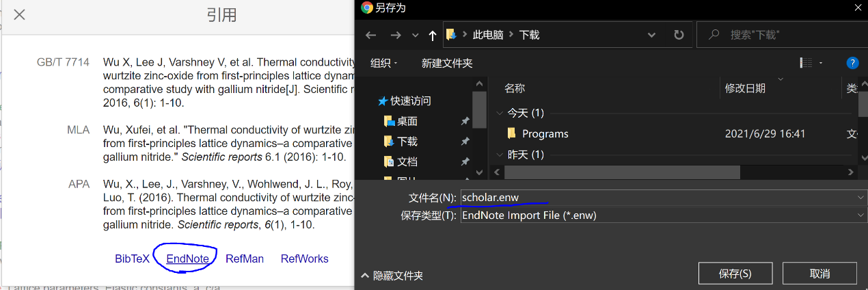Go forward in the Save As dialog
Image resolution: width=868 pixels, height=290 pixels.
[396, 35]
